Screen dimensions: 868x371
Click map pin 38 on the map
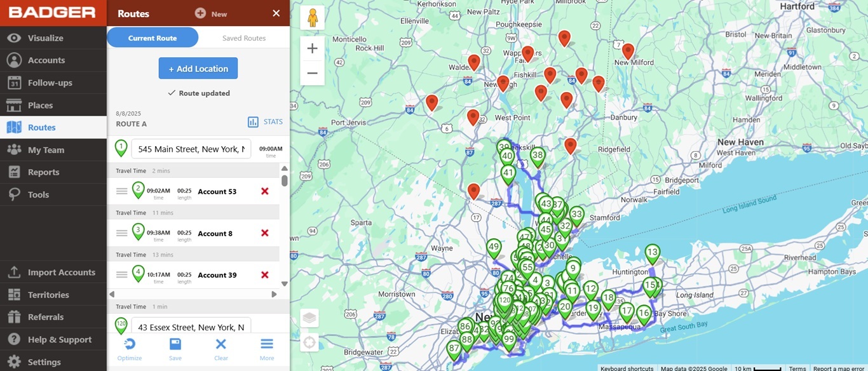538,157
